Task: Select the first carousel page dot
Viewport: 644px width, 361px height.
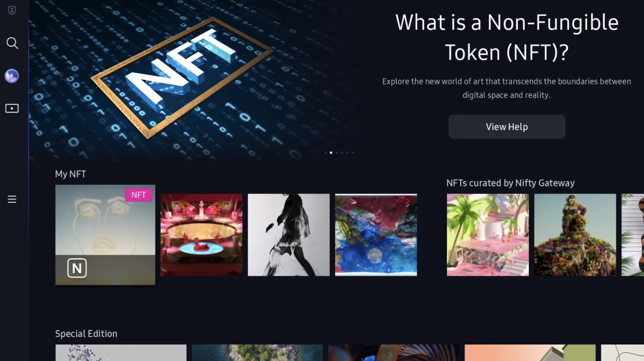Action: click(x=326, y=153)
